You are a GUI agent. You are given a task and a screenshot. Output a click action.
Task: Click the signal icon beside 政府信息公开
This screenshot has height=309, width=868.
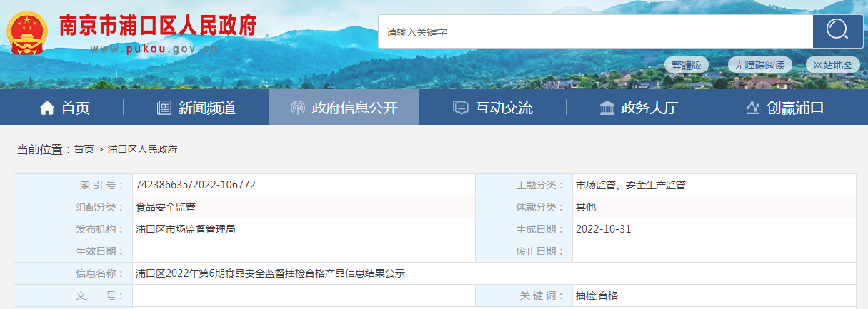(298, 108)
